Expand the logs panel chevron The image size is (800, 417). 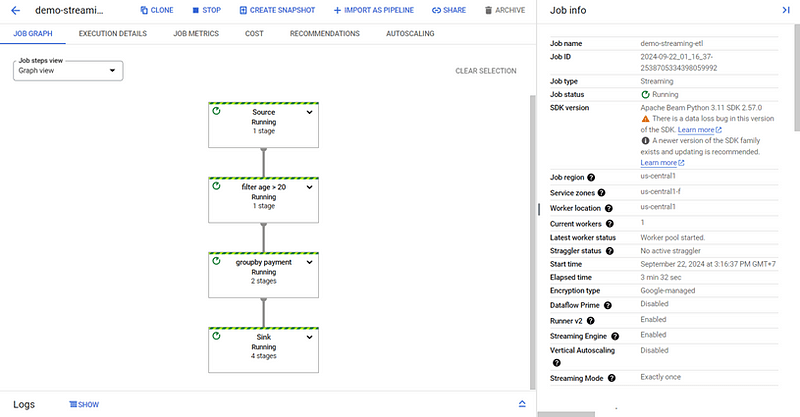tap(521, 404)
